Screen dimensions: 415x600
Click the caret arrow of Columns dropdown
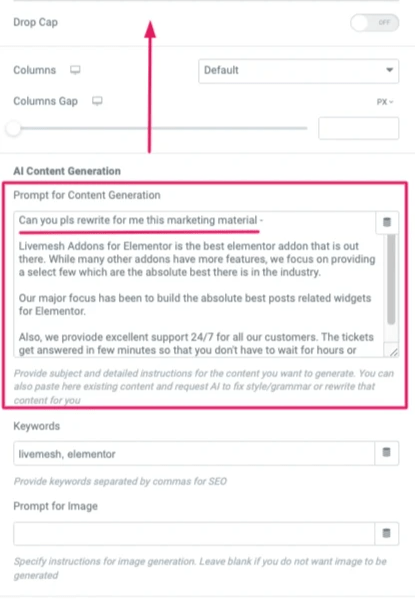(x=389, y=70)
